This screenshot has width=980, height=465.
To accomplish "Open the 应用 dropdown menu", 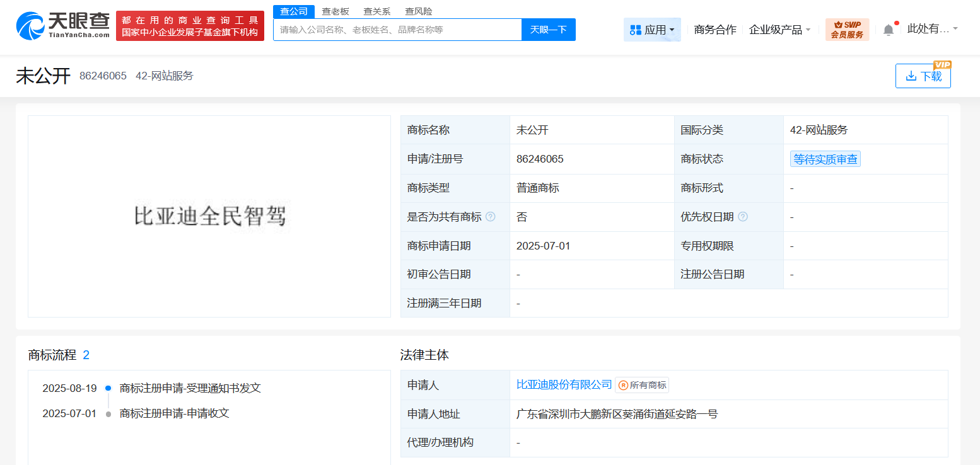I will pyautogui.click(x=656, y=29).
